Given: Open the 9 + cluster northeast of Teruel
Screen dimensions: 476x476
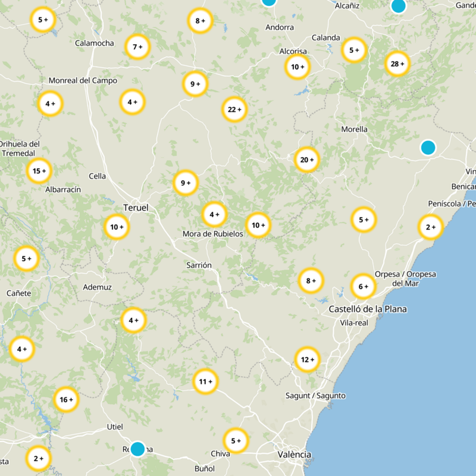Looking at the screenshot, I should (186, 183).
